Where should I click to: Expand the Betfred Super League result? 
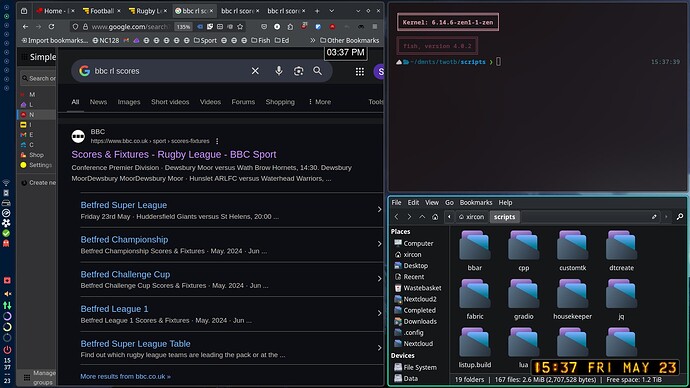(379, 210)
